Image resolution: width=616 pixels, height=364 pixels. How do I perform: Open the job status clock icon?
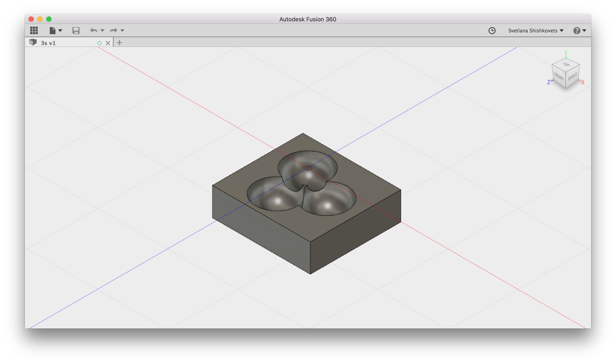(492, 30)
